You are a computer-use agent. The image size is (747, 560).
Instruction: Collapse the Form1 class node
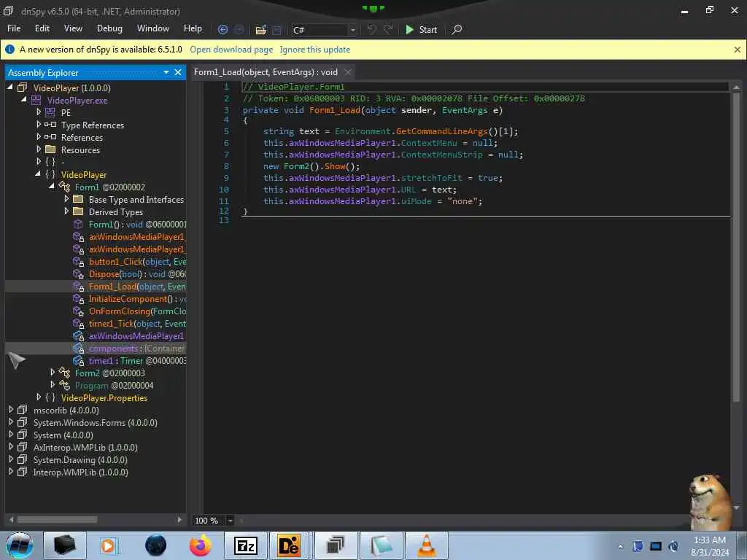[x=52, y=186]
